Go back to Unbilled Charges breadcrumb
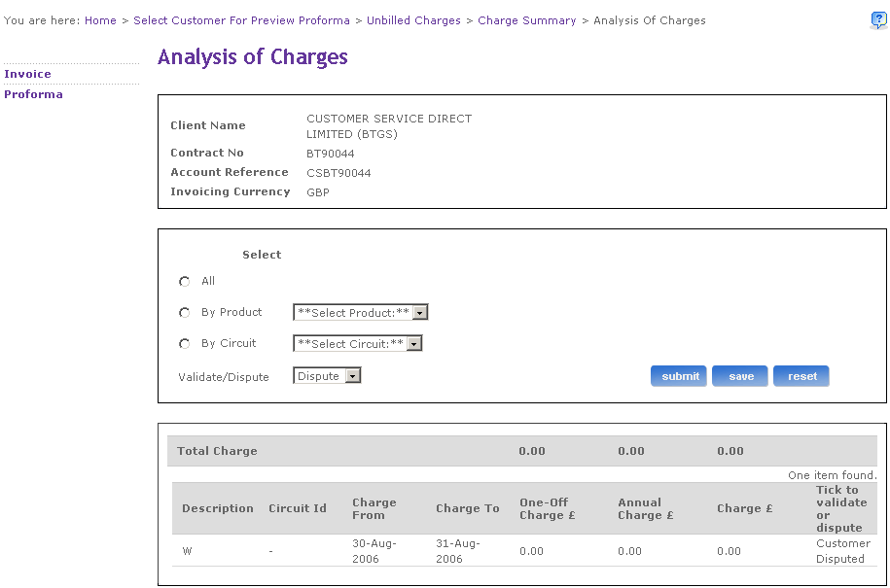Image resolution: width=890 pixels, height=588 pixels. 413,20
